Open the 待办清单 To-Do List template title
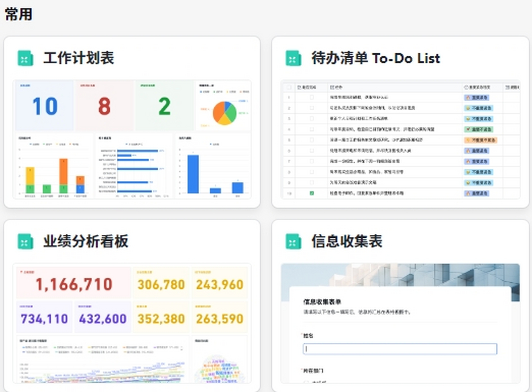 point(376,58)
